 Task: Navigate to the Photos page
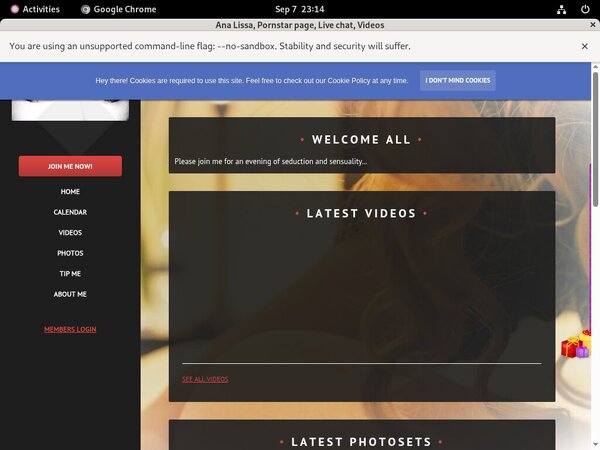click(70, 253)
